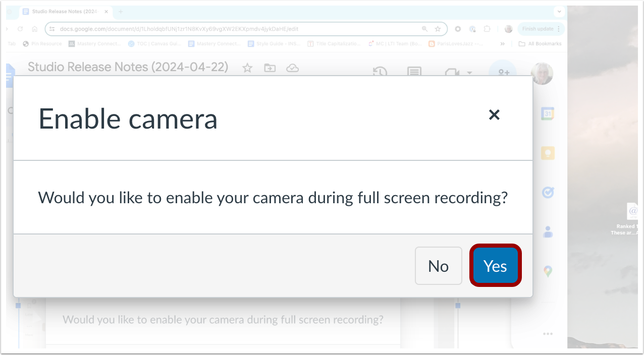Confirm camera with the Yes button
644x355 pixels.
click(x=495, y=266)
